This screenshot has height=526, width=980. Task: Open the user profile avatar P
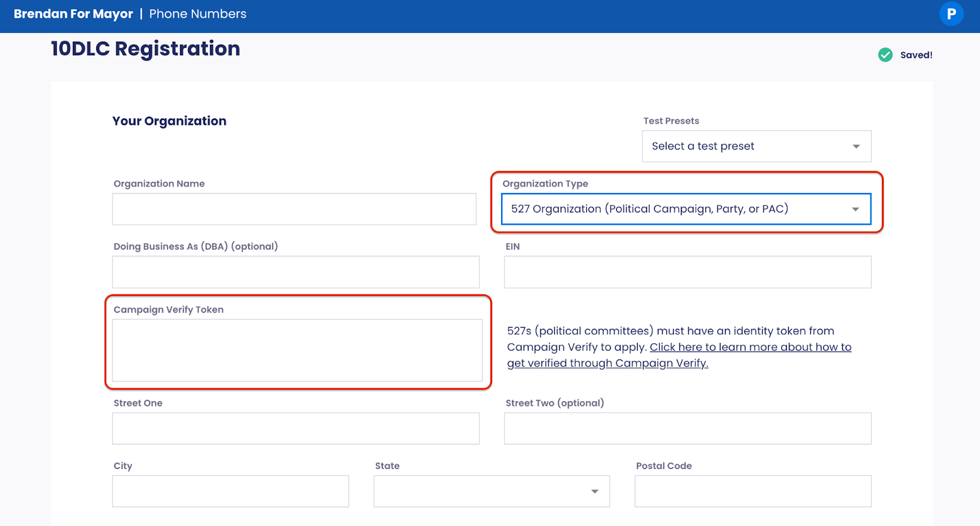(x=951, y=14)
